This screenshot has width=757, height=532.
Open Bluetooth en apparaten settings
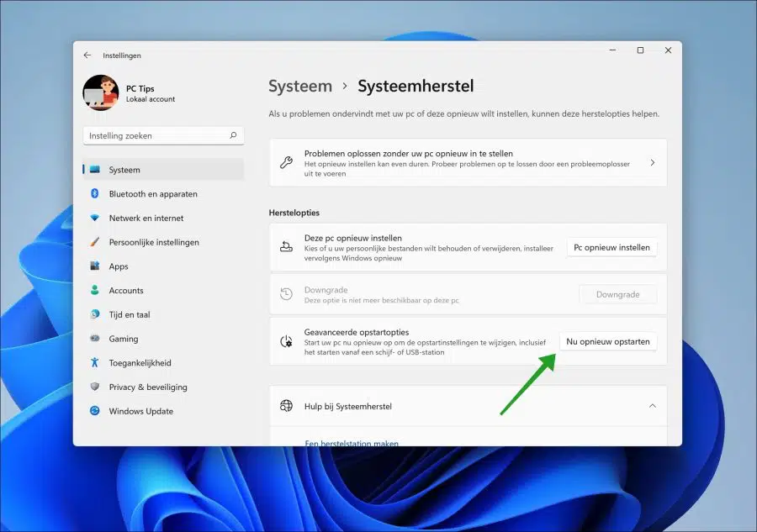(163, 194)
